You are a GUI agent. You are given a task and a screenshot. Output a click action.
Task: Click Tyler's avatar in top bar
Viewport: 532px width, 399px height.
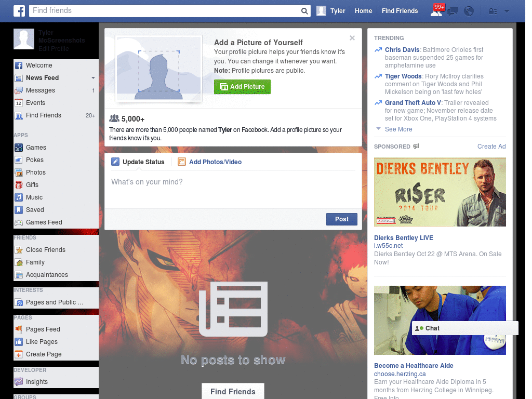coord(321,11)
